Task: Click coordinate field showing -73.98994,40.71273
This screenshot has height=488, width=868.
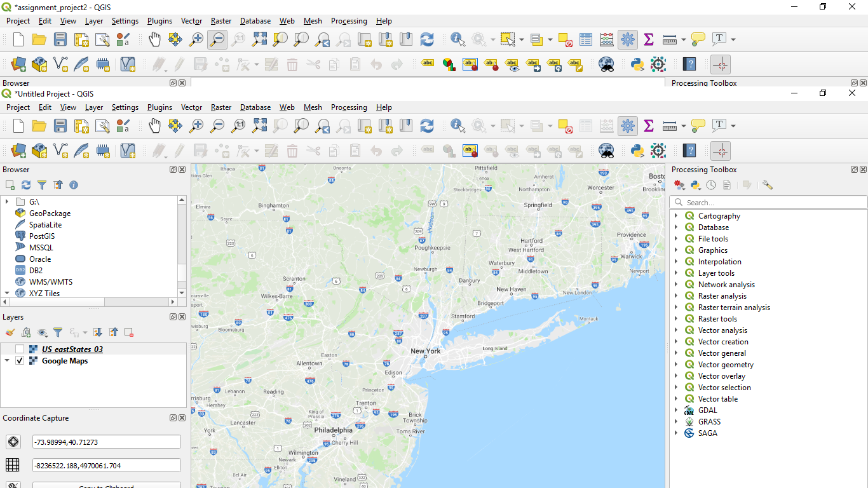Action: (x=107, y=442)
